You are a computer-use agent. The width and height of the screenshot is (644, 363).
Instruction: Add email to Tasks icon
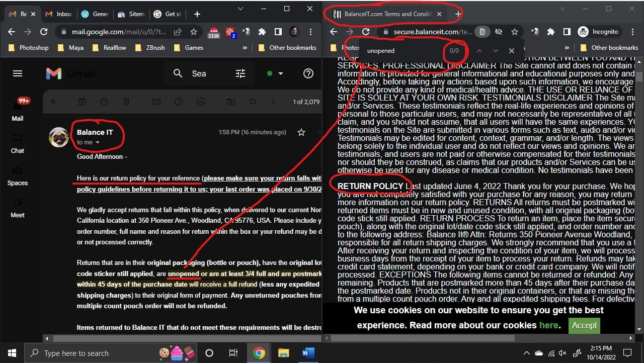pyautogui.click(x=201, y=102)
